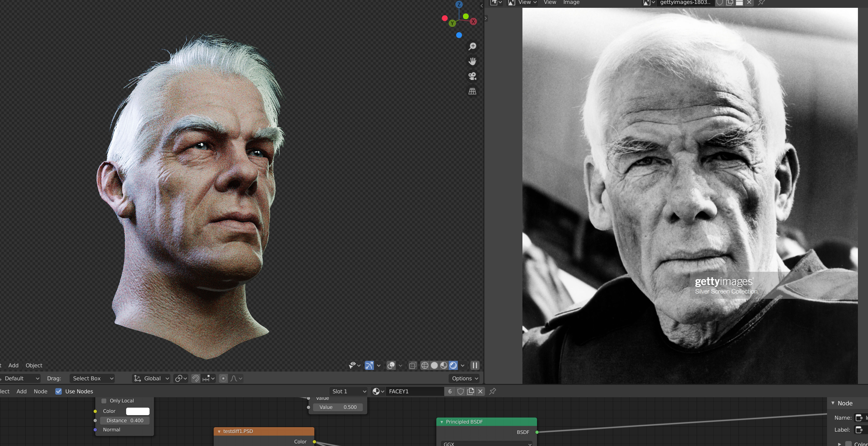Toggle the node editor pin icon
Viewport: 868px width, 446px height.
pyautogui.click(x=493, y=391)
